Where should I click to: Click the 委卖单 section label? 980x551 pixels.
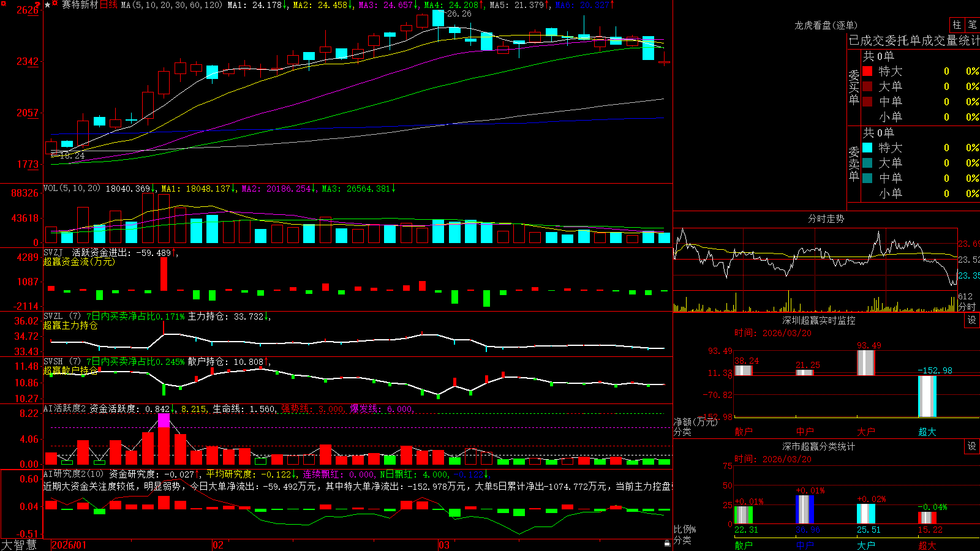coord(854,164)
